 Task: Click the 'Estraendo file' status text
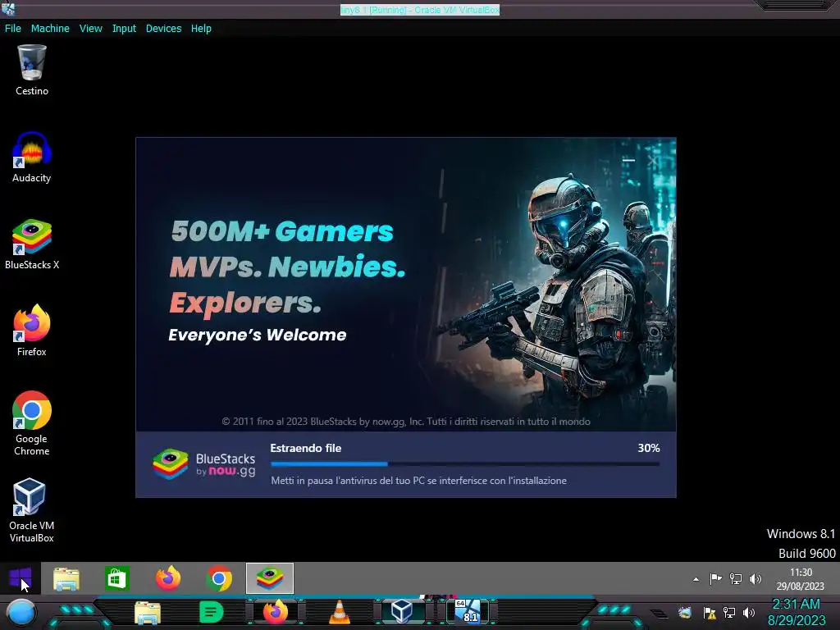305,448
